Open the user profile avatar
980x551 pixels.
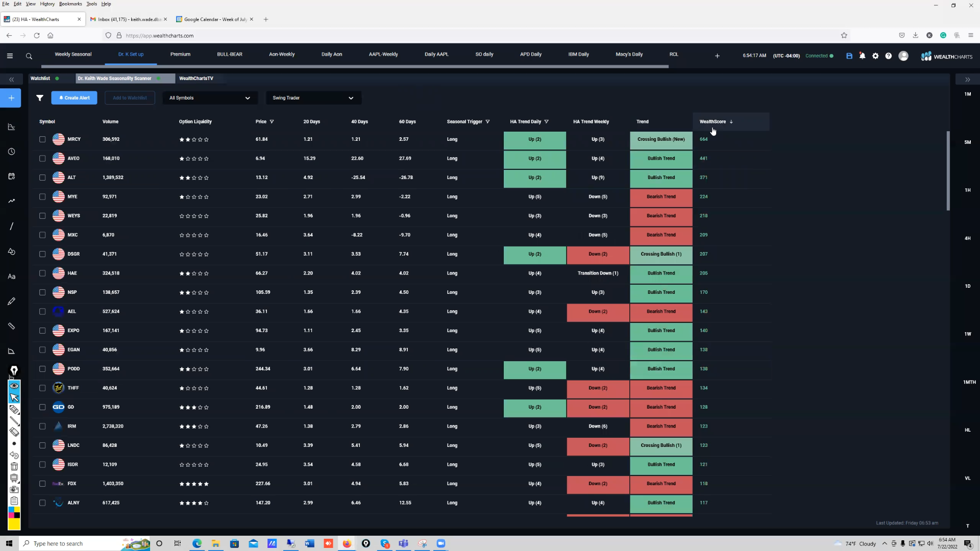click(903, 56)
